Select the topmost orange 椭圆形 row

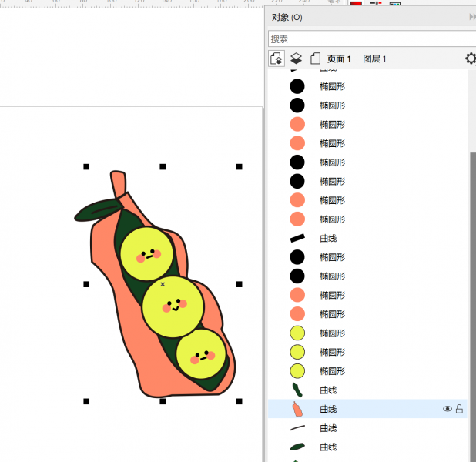(367, 125)
